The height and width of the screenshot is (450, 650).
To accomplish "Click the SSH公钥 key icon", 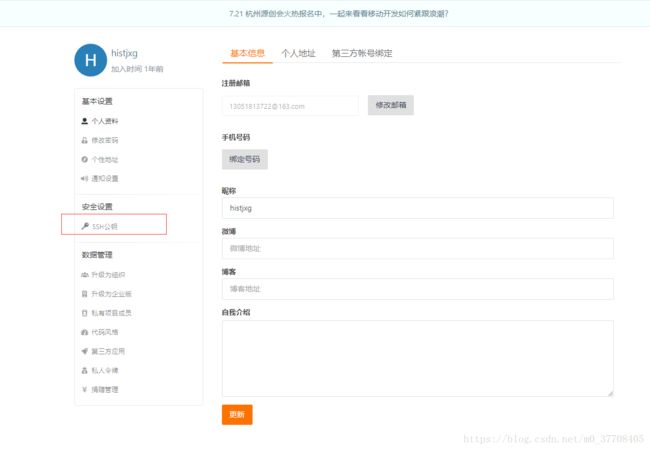I will pos(84,226).
